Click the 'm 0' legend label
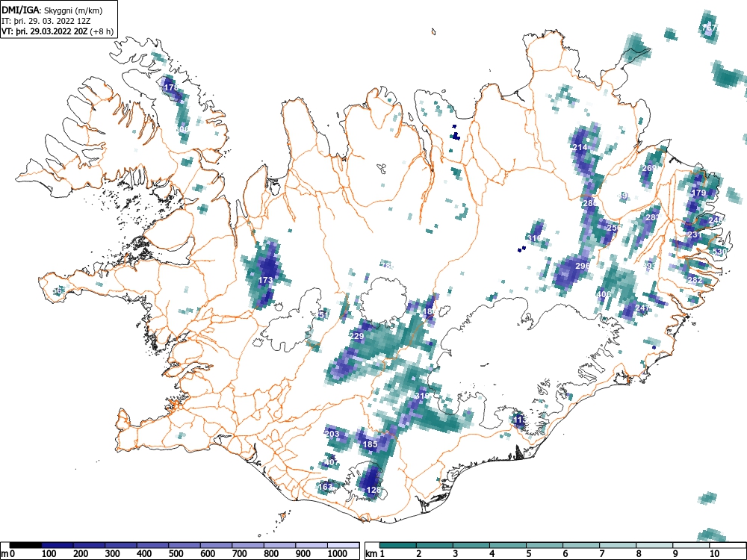This screenshot has width=747, height=560. click(8, 554)
